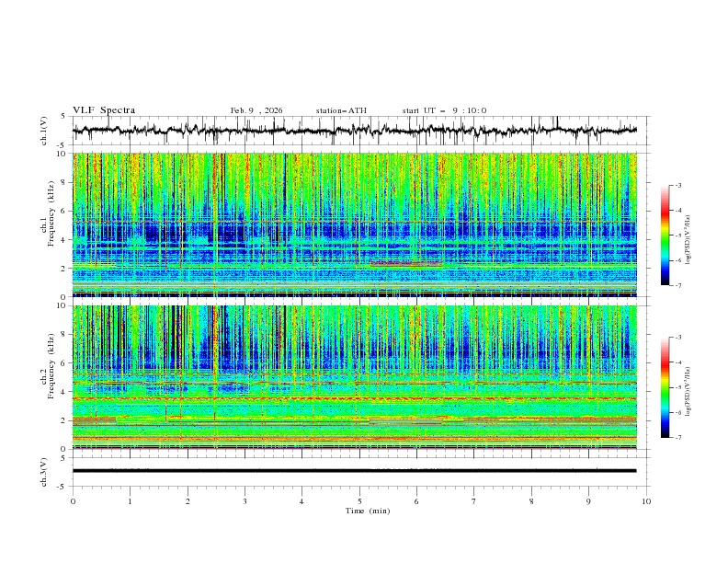Click the "-3" label on ch.1 color scale
The width and height of the screenshot is (728, 563).
[678, 185]
